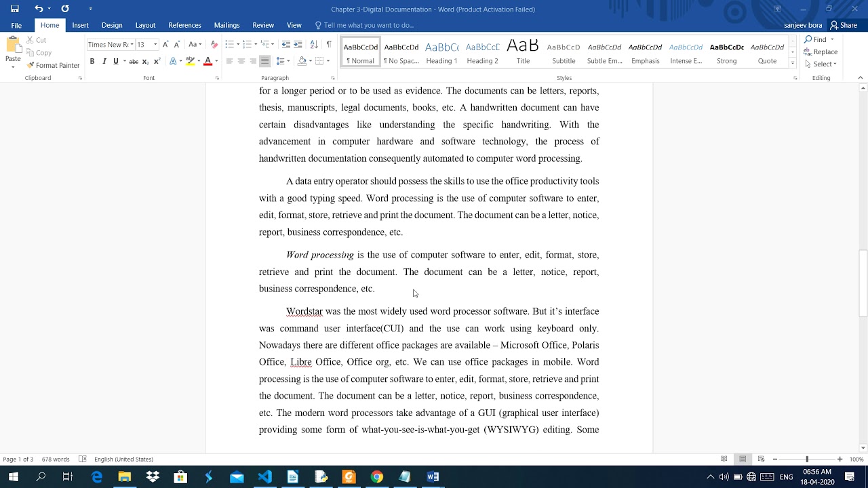Click the Save icon in the title bar
Screen dimensions: 868x488
coord(15,9)
